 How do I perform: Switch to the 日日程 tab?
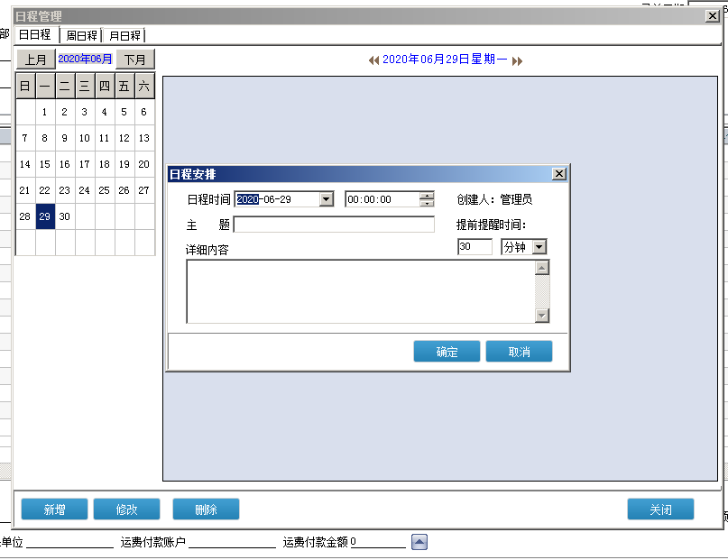(x=35, y=35)
